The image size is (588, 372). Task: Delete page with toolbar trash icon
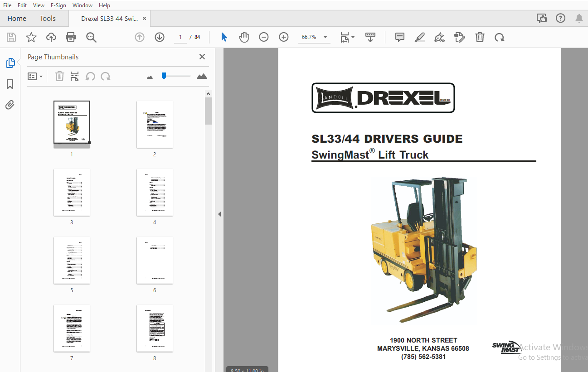pos(480,37)
